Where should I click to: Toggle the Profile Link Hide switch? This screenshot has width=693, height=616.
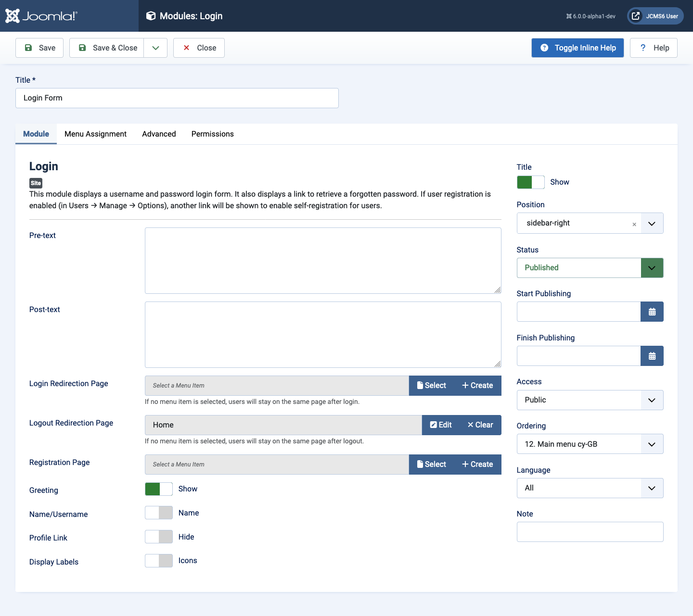tap(159, 537)
